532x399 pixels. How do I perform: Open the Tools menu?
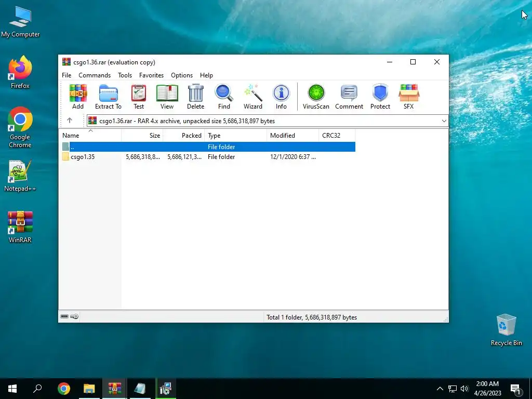click(x=125, y=75)
